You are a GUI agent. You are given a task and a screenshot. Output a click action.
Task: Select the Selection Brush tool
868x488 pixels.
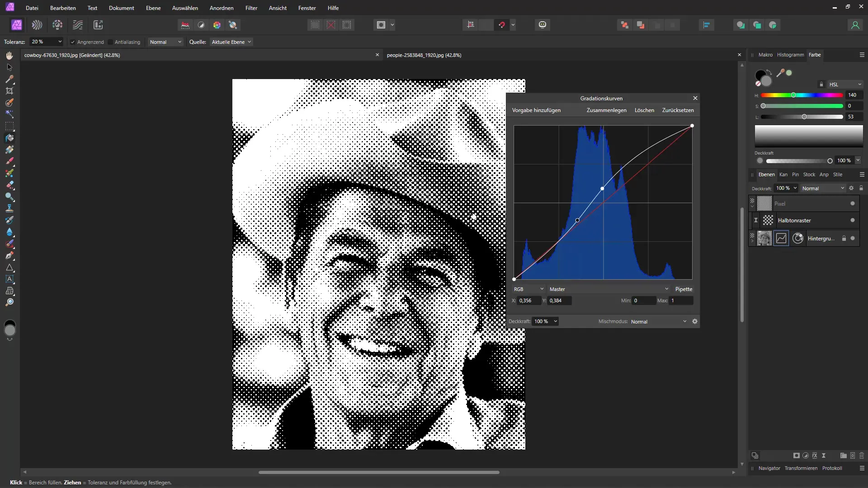tap(9, 103)
